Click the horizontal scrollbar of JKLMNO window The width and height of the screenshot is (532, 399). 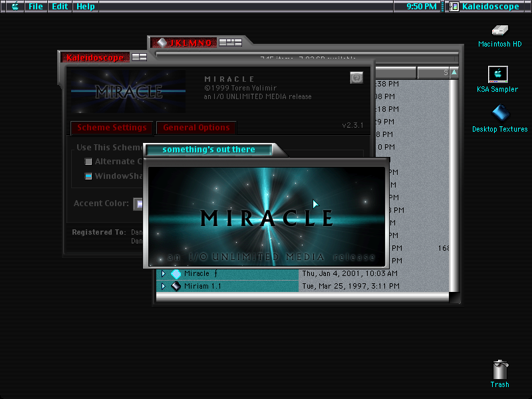pos(303,297)
